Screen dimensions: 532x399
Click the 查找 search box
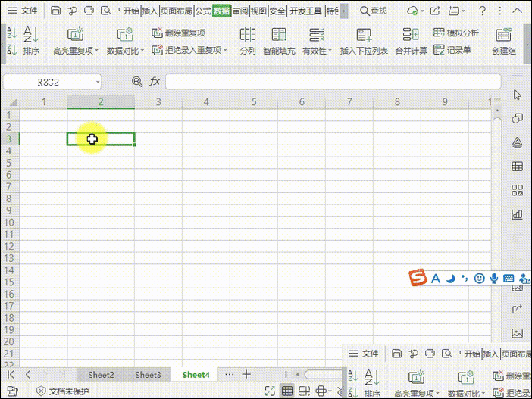374,11
